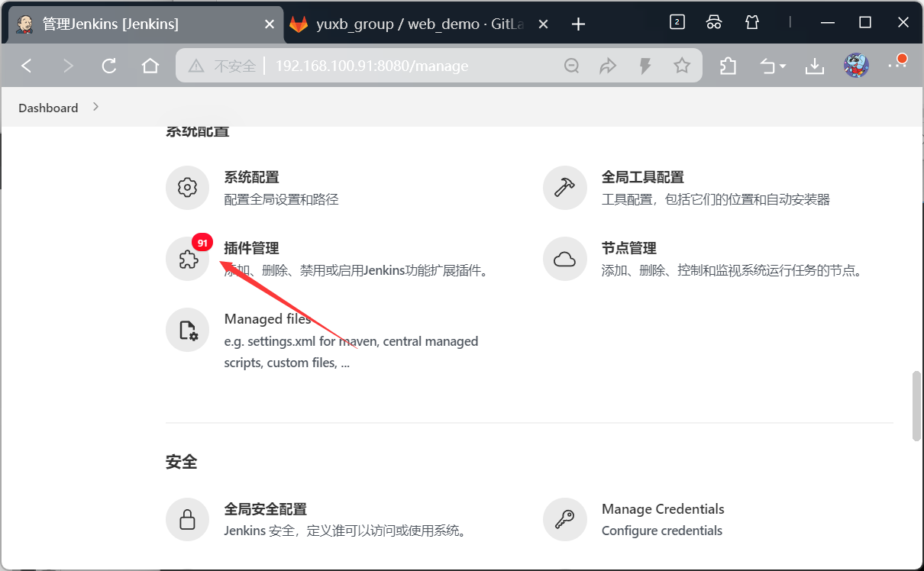Open Managed files link
Screen dimensions: 924x571
pyautogui.click(x=267, y=319)
